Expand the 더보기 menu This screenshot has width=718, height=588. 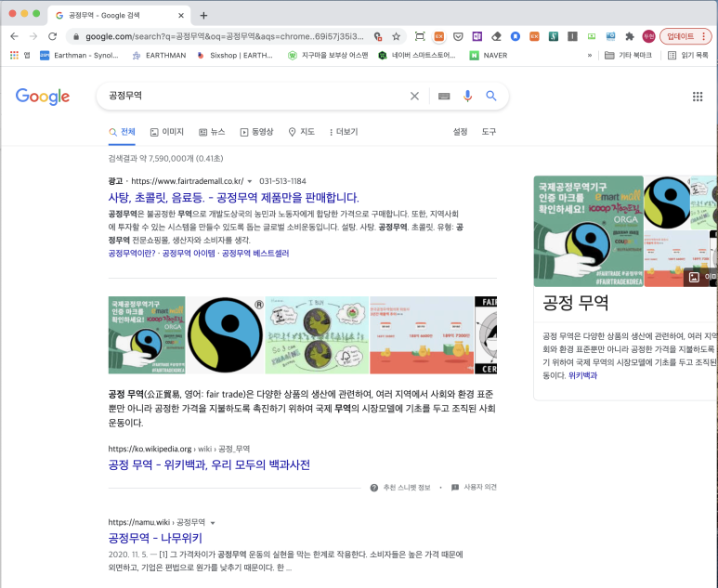pyautogui.click(x=344, y=132)
